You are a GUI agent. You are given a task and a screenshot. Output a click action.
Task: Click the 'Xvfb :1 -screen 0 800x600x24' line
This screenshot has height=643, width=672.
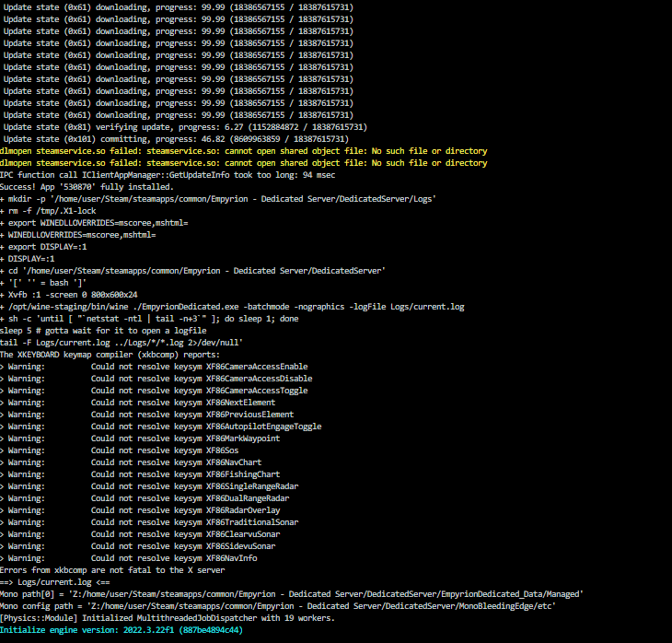coord(69,295)
